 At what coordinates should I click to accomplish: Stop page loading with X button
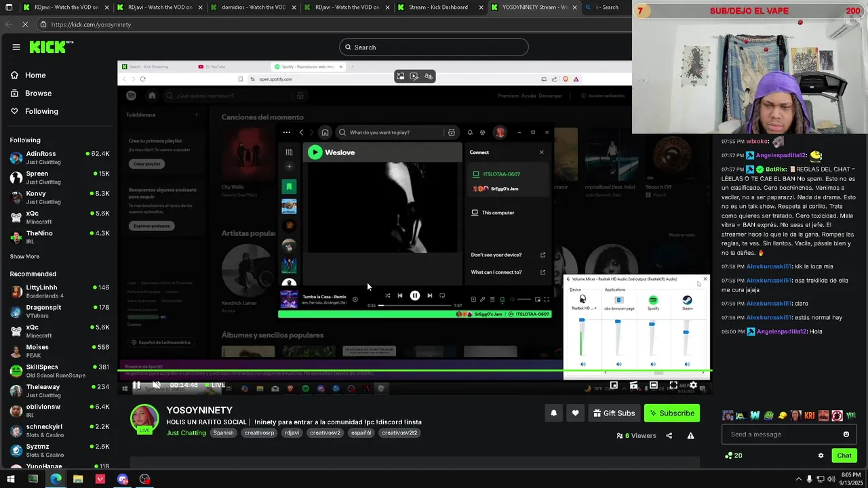(x=25, y=24)
